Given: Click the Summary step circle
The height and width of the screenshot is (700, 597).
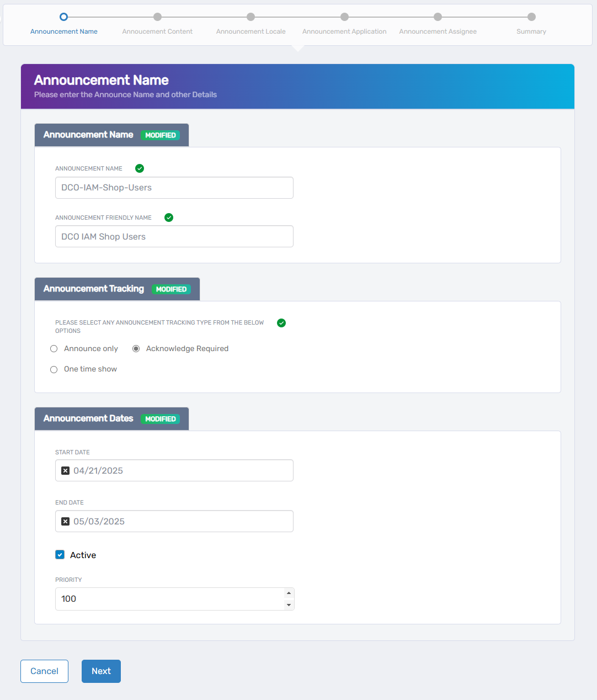Looking at the screenshot, I should (531, 17).
